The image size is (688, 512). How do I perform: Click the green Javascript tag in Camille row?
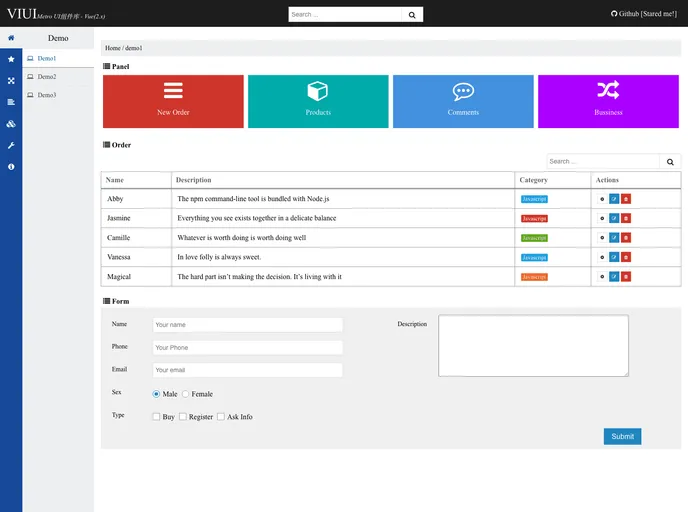tap(534, 238)
